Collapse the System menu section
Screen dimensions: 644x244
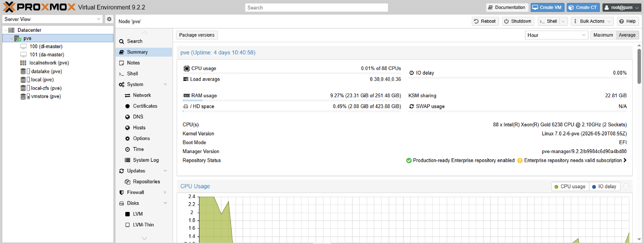tap(165, 84)
